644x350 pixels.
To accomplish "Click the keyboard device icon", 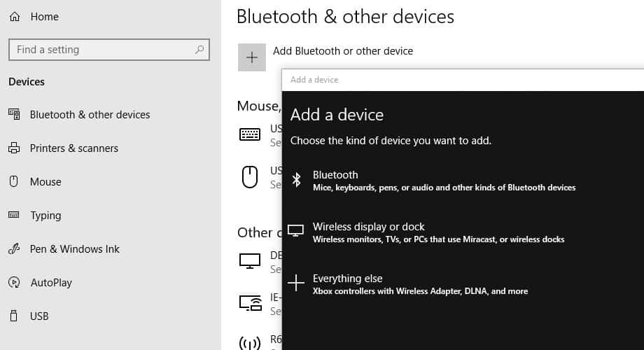I will (250, 134).
